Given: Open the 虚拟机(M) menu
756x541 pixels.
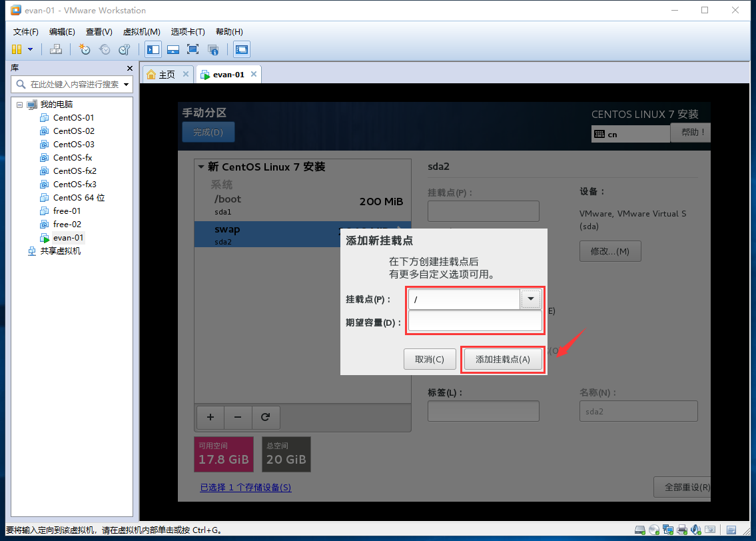Looking at the screenshot, I should coord(141,32).
